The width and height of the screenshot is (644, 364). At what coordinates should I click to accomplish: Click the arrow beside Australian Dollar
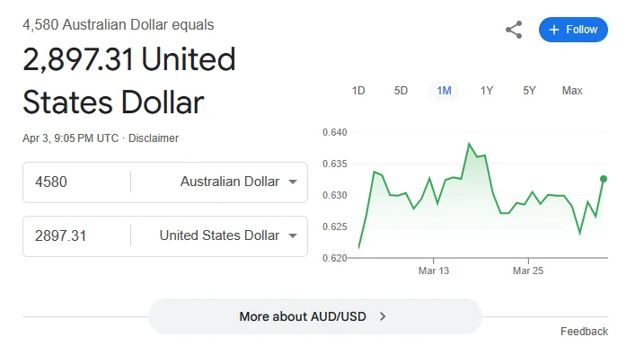coord(293,182)
